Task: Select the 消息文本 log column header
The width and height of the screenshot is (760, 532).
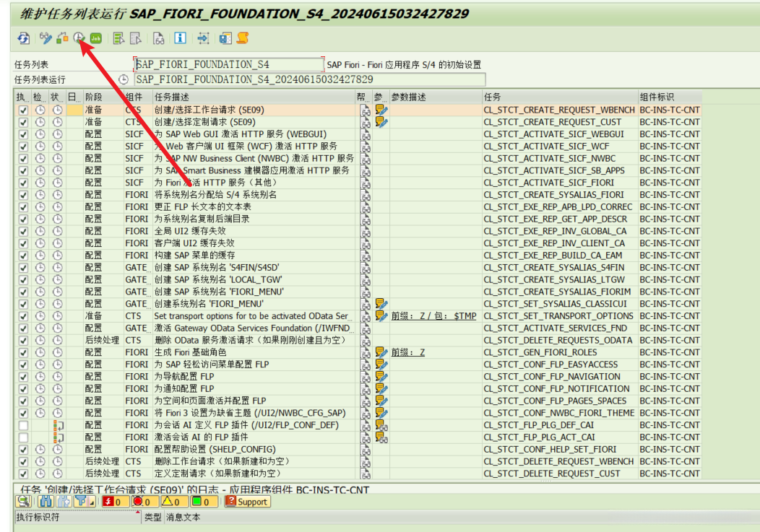Action: click(x=183, y=518)
